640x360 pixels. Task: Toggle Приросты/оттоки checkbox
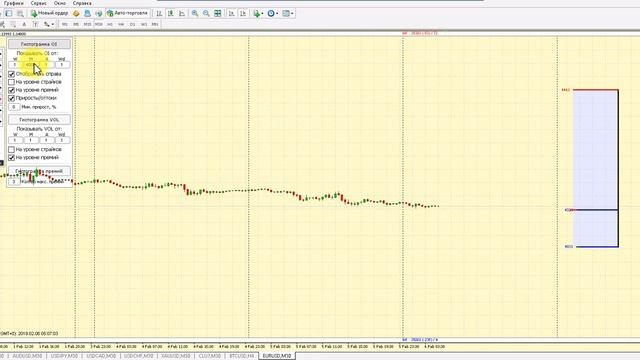coord(11,98)
